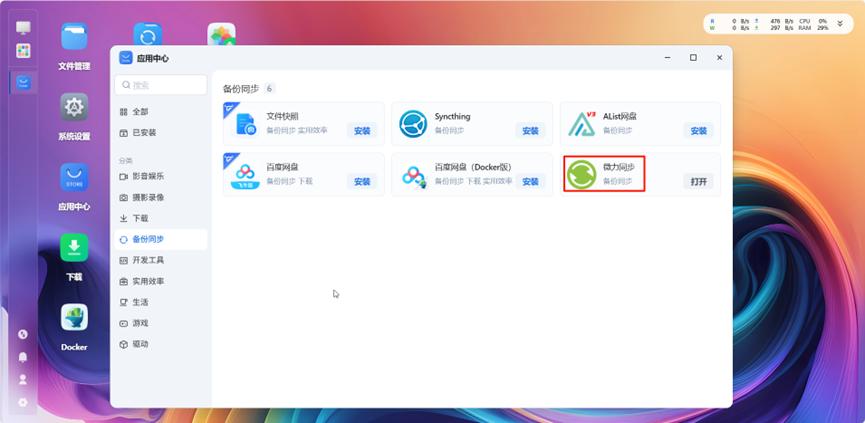Expand the system monitor widget chevron
The height and width of the screenshot is (423, 865).
(x=840, y=24)
